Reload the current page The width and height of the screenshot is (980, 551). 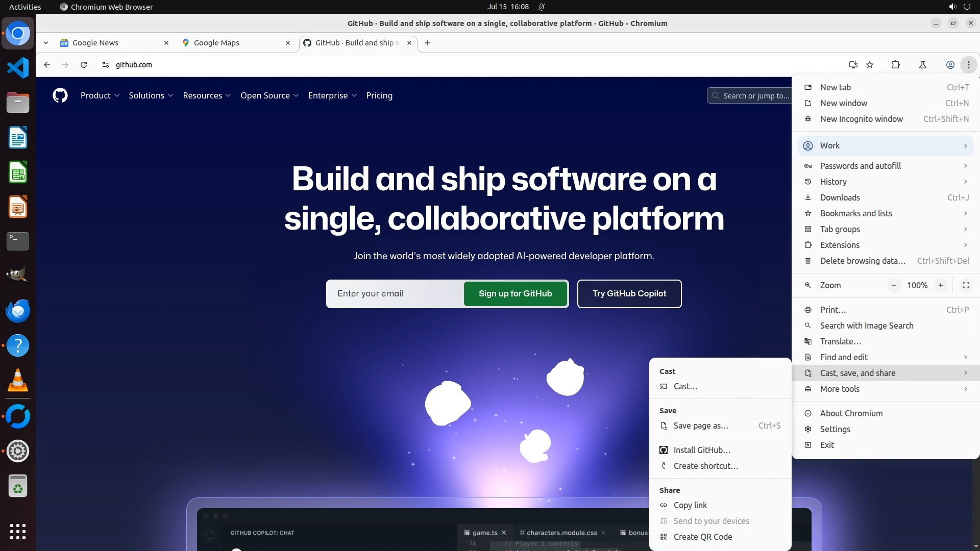click(84, 65)
